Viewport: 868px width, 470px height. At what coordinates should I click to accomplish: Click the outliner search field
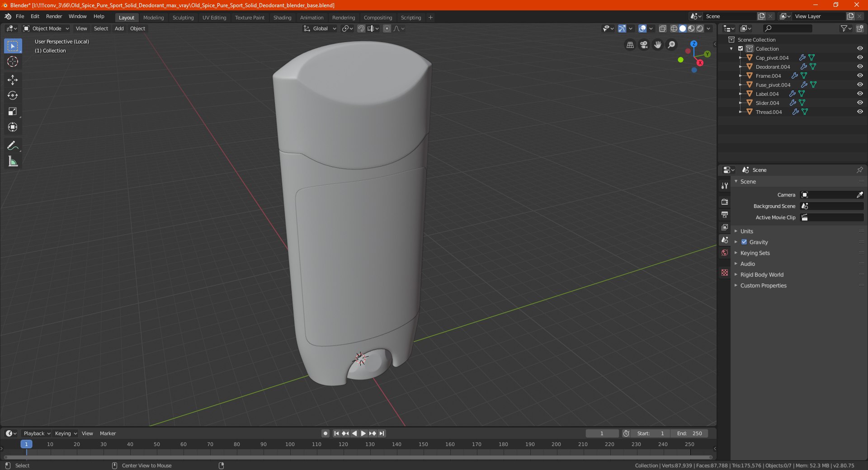(787, 28)
